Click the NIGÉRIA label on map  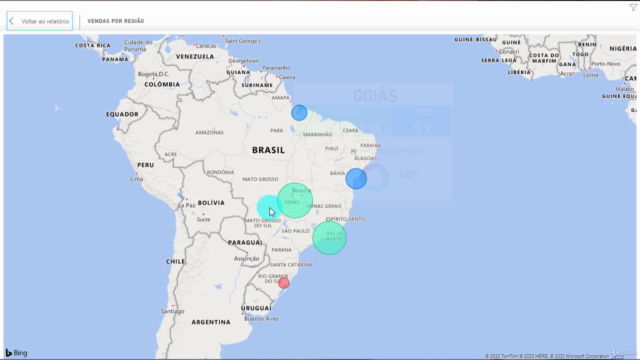point(623,49)
